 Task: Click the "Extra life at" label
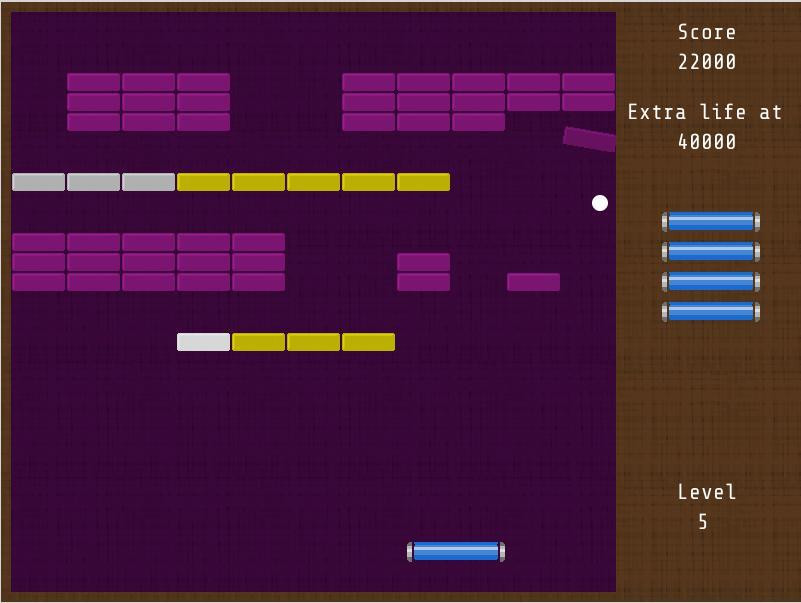(705, 112)
